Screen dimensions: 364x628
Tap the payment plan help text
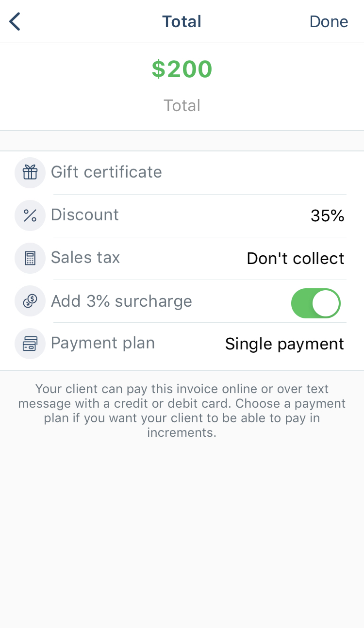pos(182,411)
